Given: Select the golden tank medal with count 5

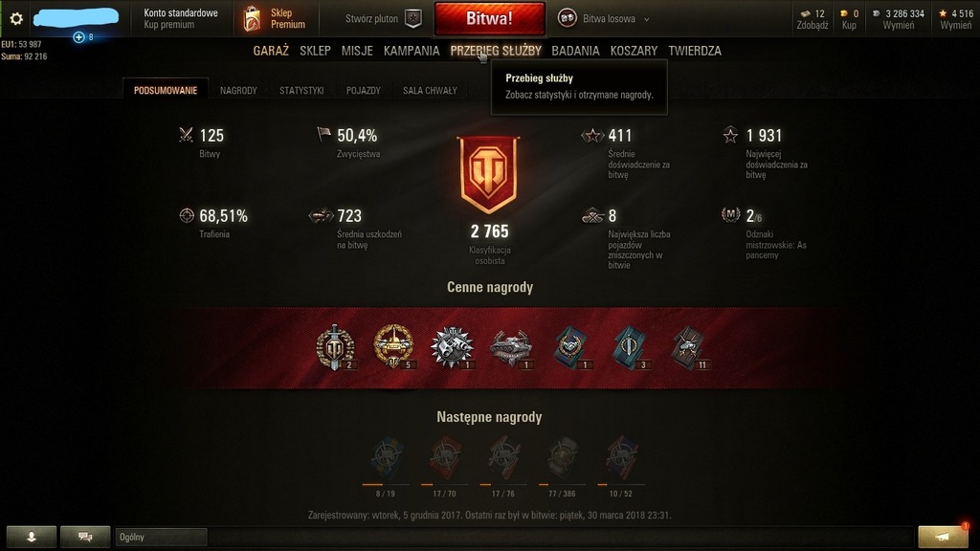Looking at the screenshot, I should [393, 346].
